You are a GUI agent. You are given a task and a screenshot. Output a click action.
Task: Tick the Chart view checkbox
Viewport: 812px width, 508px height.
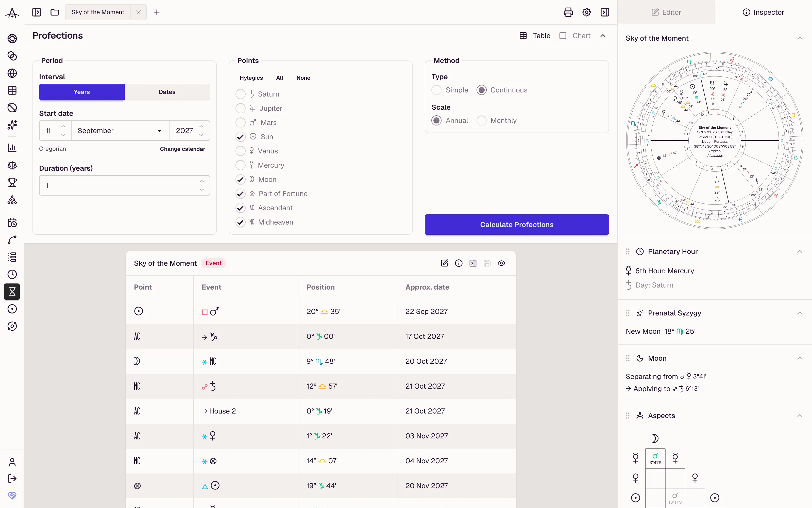[563, 36]
